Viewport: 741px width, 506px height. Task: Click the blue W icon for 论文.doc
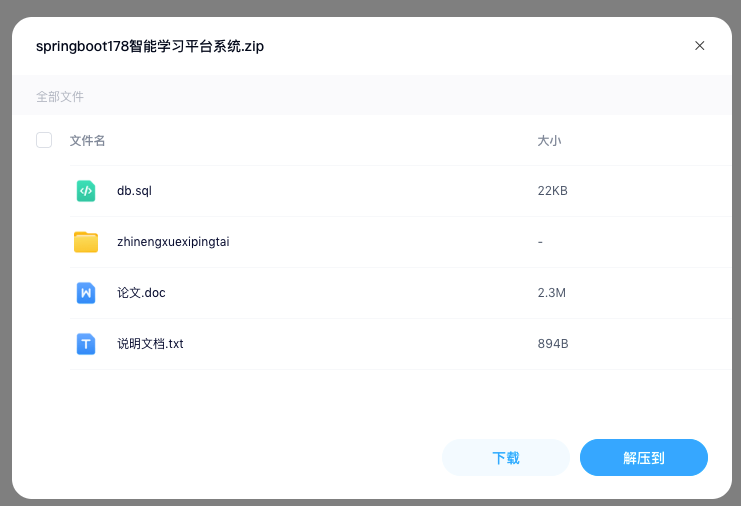click(86, 293)
